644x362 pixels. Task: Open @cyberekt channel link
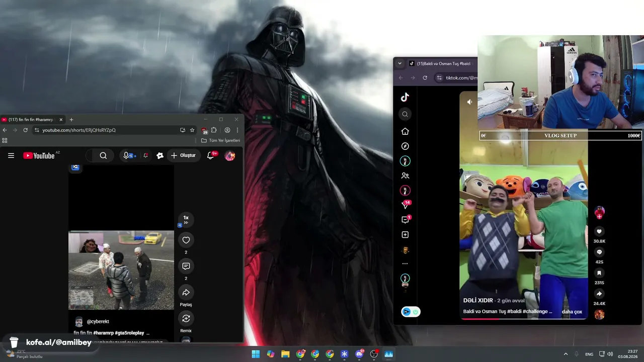[98, 322]
